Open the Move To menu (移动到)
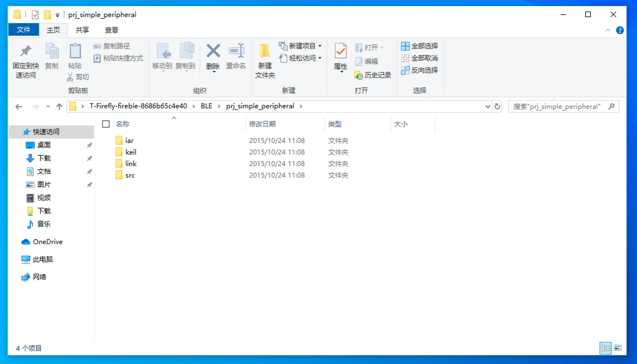Image resolution: width=637 pixels, height=364 pixels. (x=162, y=57)
